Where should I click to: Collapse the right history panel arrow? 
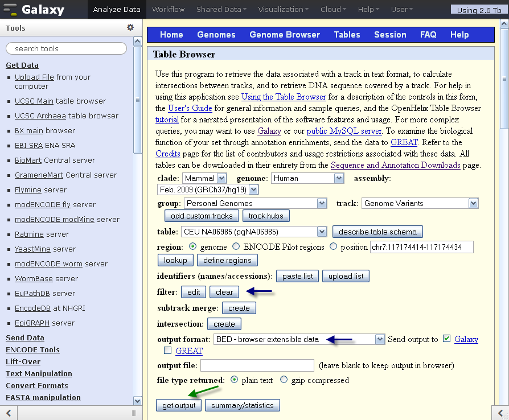(500, 413)
